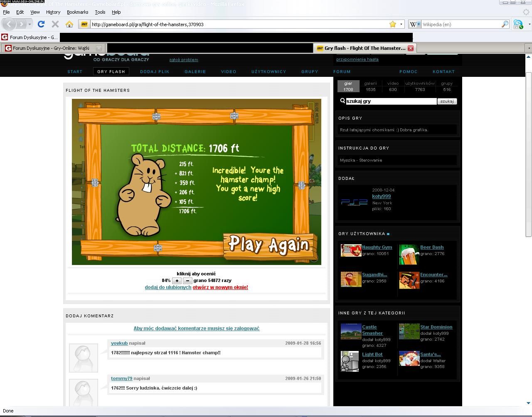
Task: Open UŻYTKOWNICY in site navigation
Action: click(x=269, y=71)
